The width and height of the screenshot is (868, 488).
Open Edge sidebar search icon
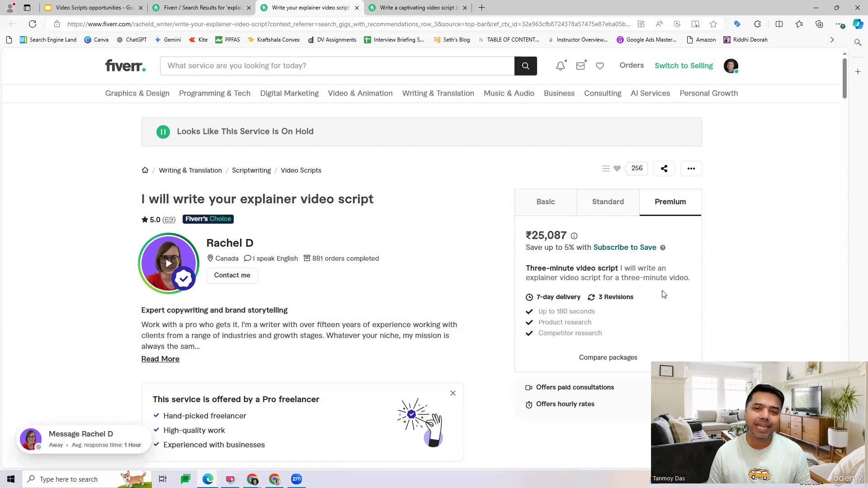click(858, 42)
